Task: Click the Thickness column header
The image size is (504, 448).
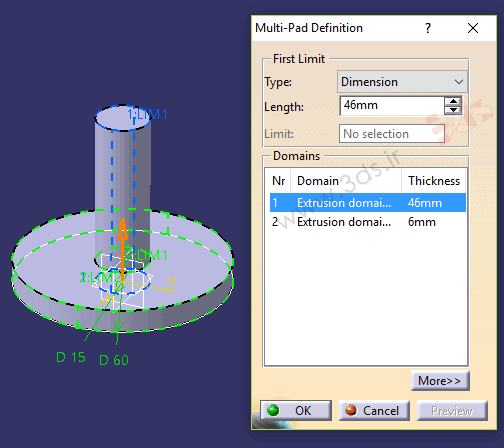Action: click(434, 181)
